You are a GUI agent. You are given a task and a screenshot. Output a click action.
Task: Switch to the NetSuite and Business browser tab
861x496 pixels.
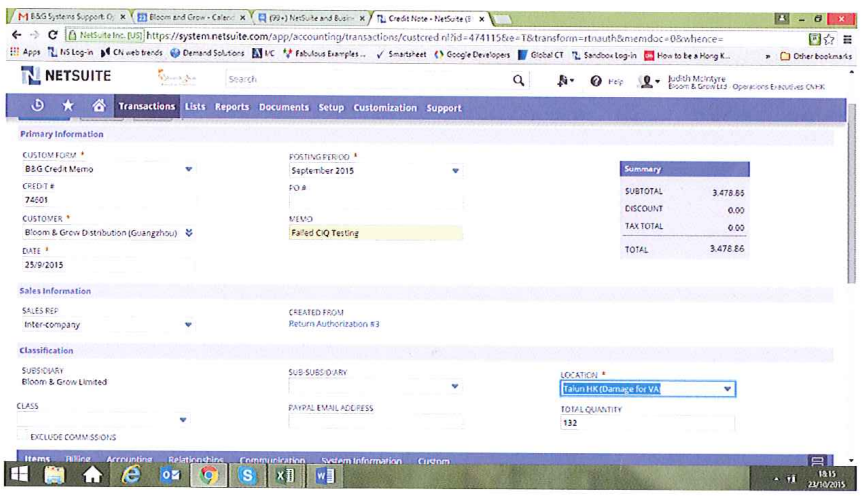[311, 18]
